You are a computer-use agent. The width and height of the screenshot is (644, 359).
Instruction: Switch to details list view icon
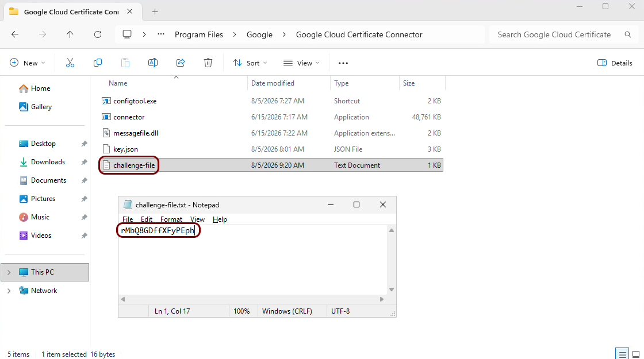click(x=622, y=354)
